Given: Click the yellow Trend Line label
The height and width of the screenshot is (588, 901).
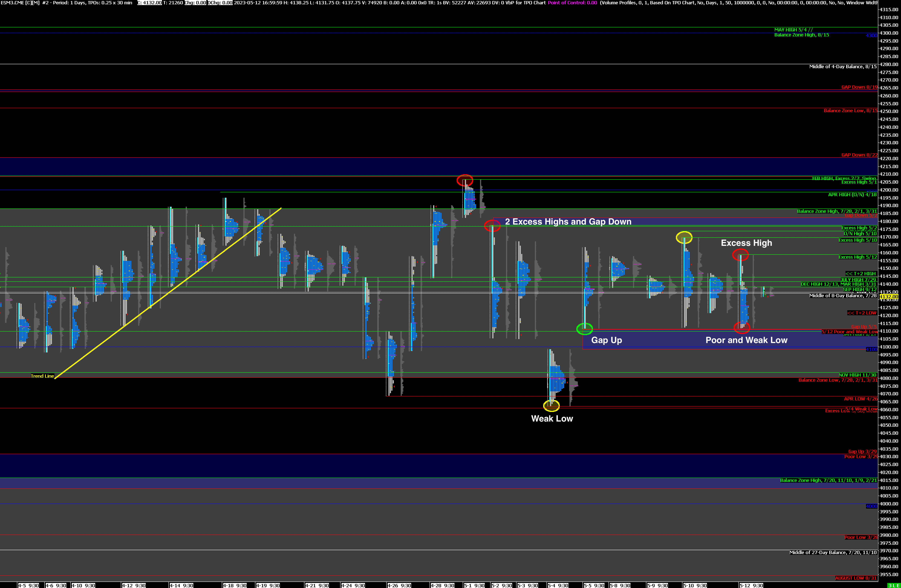Looking at the screenshot, I should 42,376.
